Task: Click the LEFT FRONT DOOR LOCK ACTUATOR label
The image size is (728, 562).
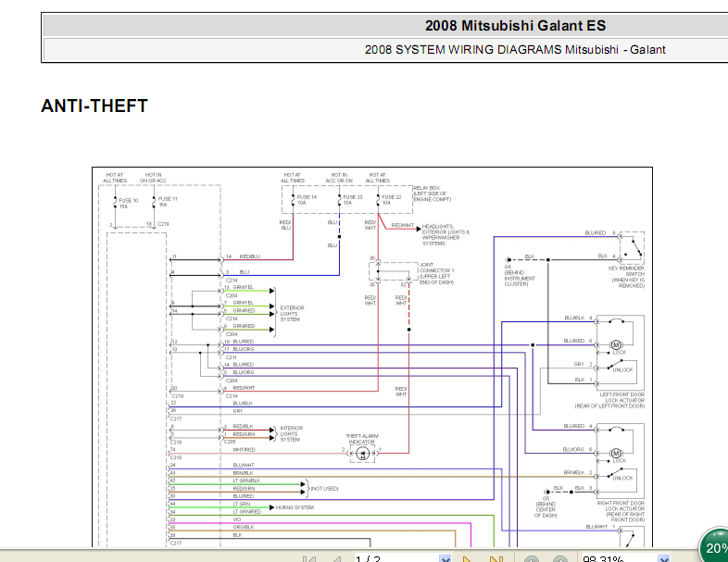Action: 609,400
